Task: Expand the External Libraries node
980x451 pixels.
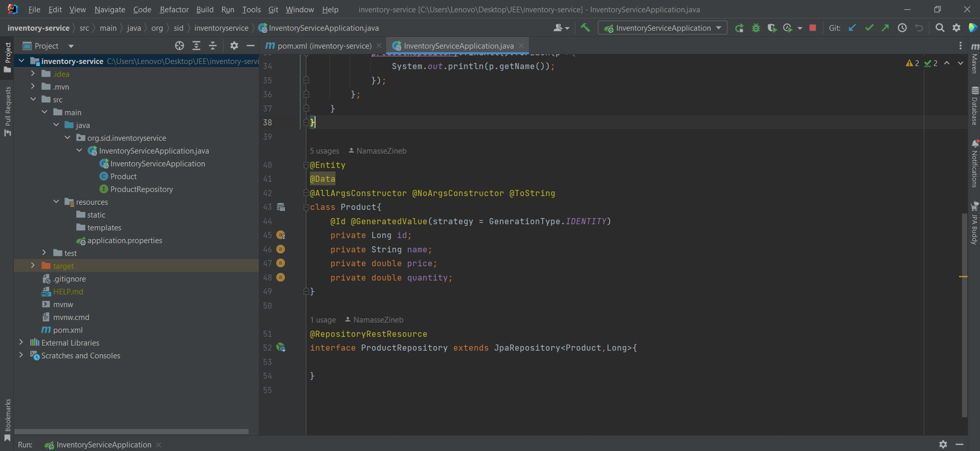Action: (x=21, y=342)
